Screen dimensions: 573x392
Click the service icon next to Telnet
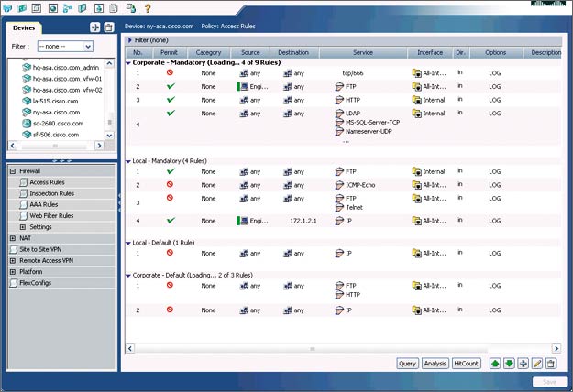tap(339, 208)
